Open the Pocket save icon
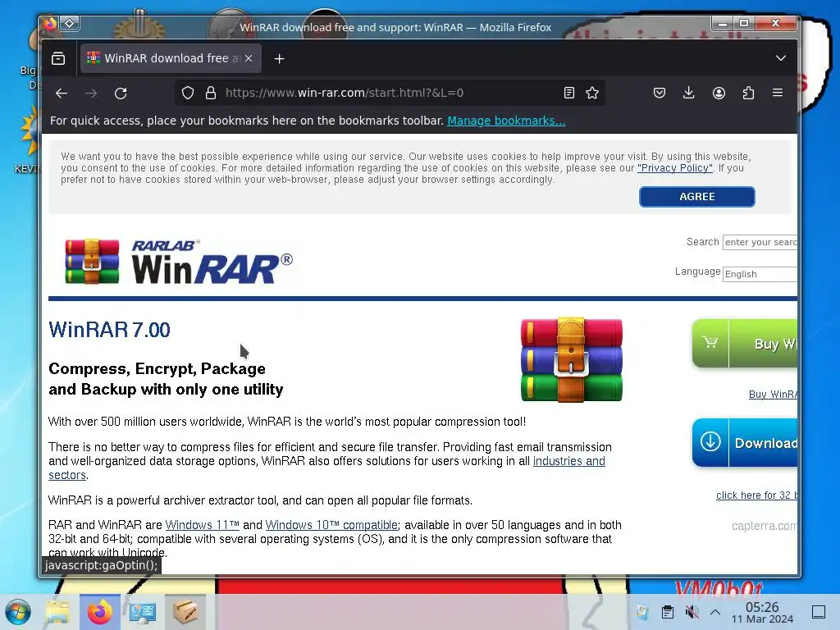Image resolution: width=840 pixels, height=630 pixels. [660, 94]
